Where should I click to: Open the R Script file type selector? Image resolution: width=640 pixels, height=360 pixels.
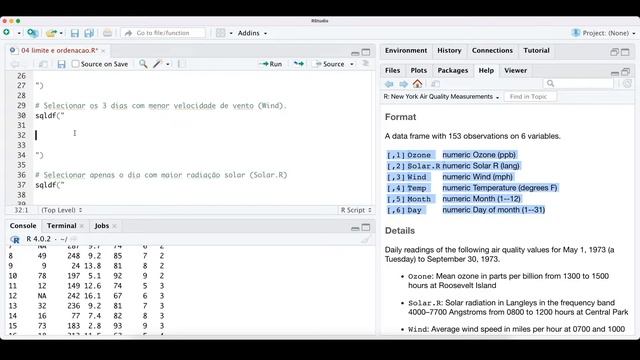(x=356, y=210)
